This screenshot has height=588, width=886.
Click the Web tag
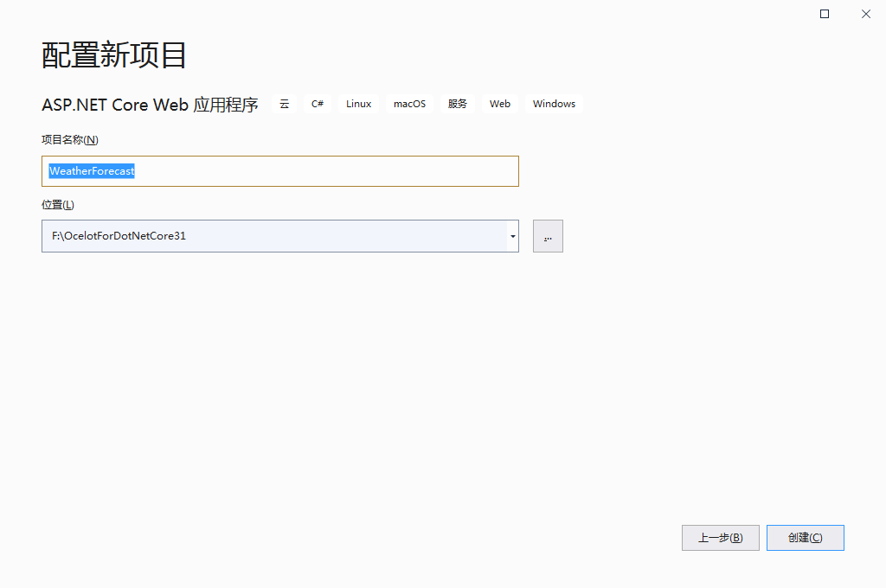[500, 104]
